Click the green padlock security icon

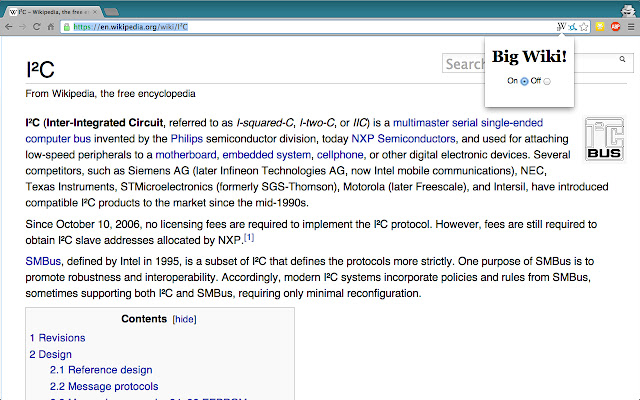67,27
